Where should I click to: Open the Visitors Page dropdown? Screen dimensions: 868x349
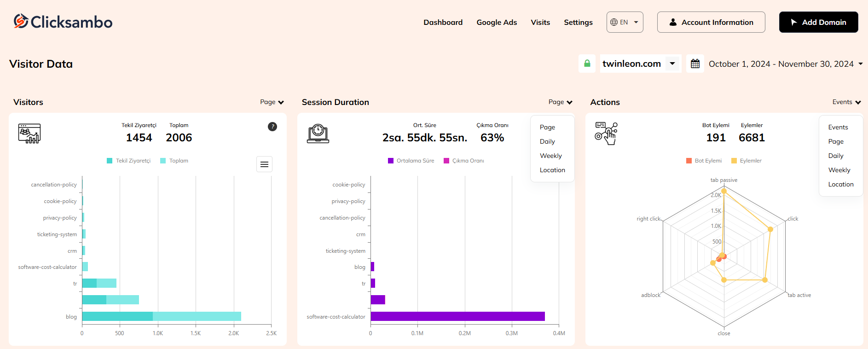[x=272, y=102]
